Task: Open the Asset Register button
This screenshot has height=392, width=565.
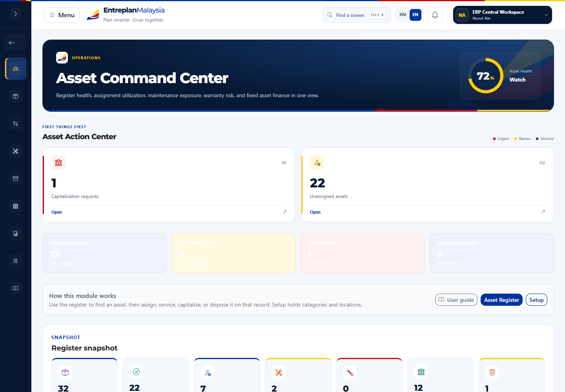Action: [501, 300]
